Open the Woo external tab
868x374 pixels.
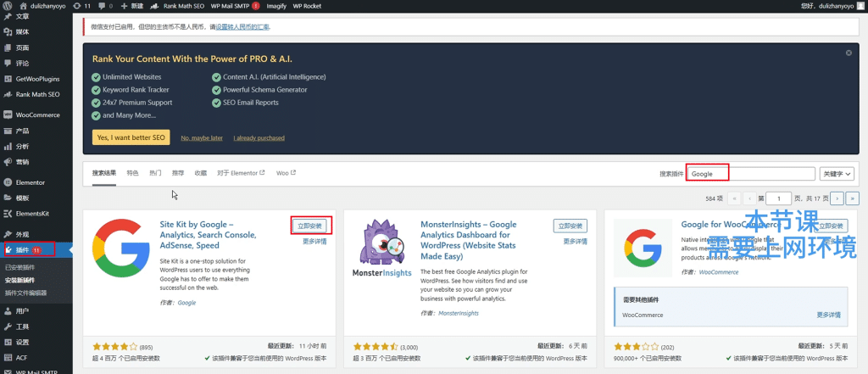coord(287,173)
